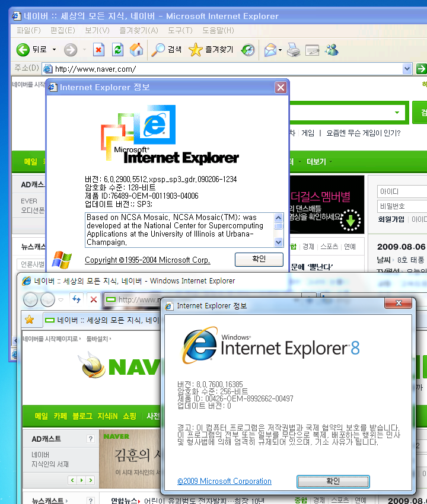The width and height of the screenshot is (427, 504).
Task: Close the IE8 About dialog
Action: point(399,302)
